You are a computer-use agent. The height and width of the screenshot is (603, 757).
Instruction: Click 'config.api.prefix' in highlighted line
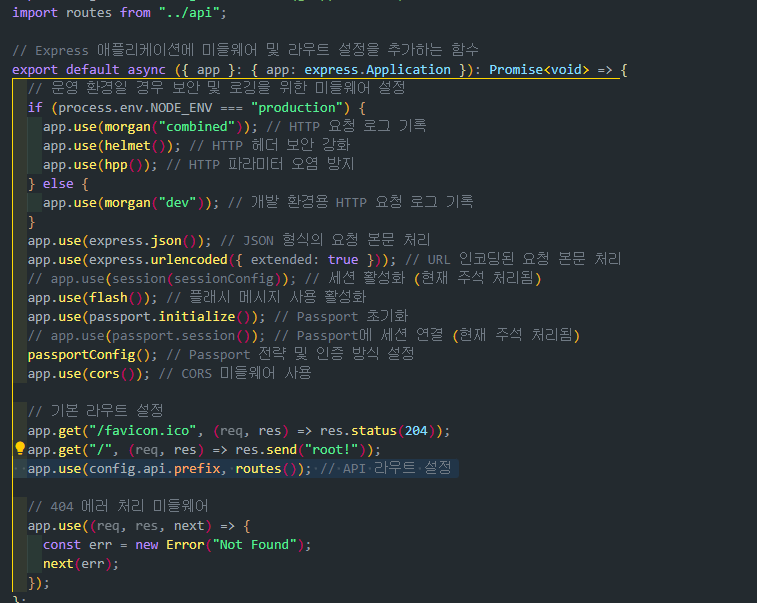click(x=154, y=468)
